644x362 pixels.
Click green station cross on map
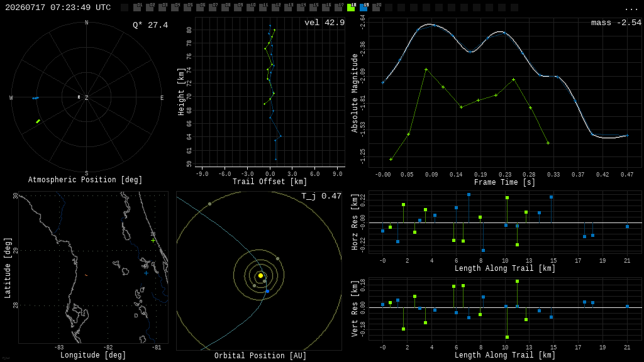(153, 241)
